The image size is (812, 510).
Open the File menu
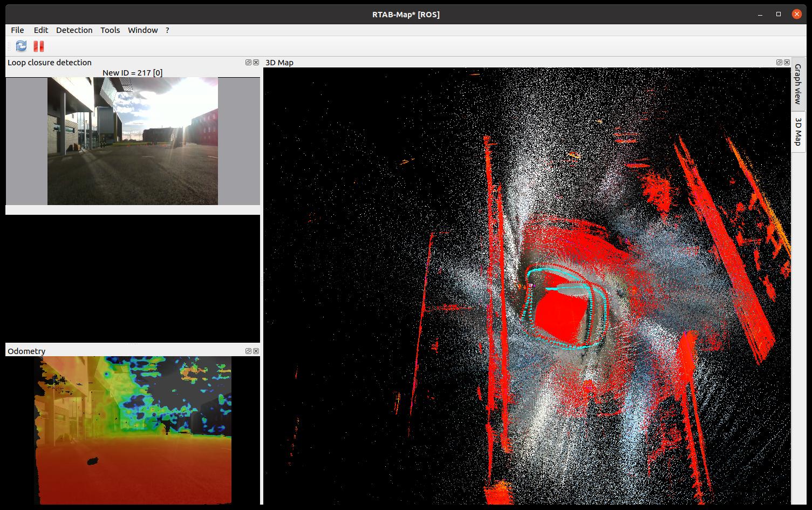17,30
